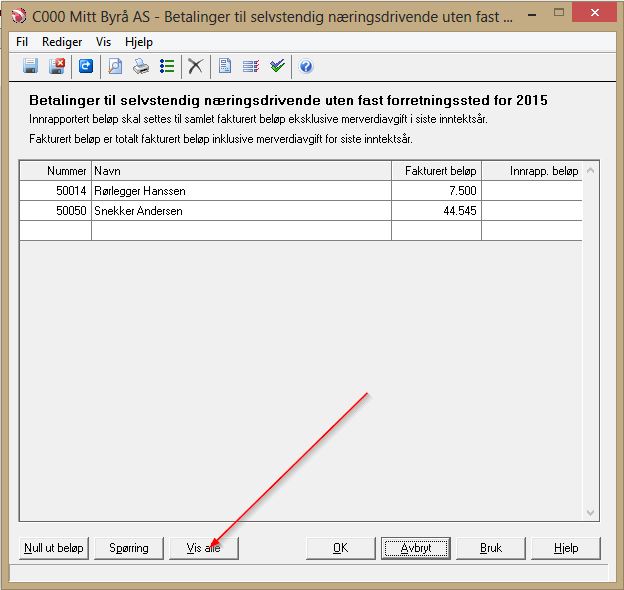
Task: Click the scroll down arrow of the table
Action: (x=591, y=512)
